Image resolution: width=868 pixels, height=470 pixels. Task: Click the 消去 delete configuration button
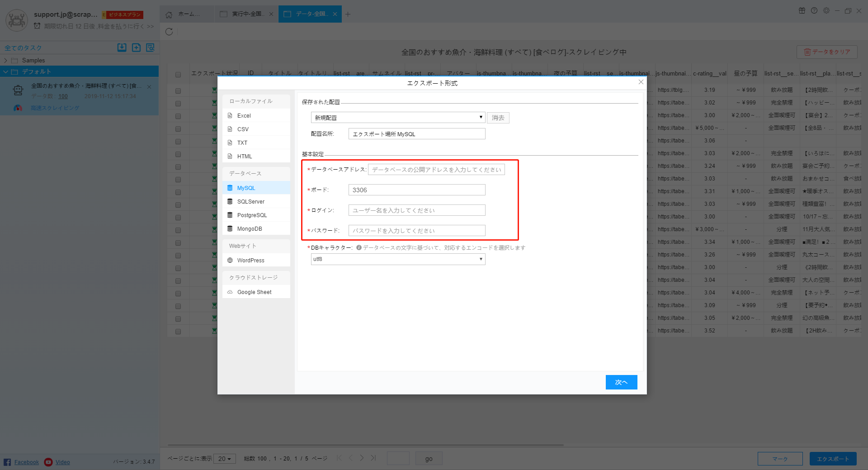498,118
